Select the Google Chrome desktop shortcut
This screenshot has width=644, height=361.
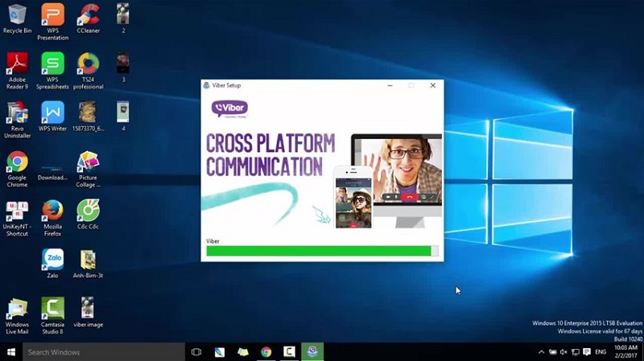click(17, 162)
